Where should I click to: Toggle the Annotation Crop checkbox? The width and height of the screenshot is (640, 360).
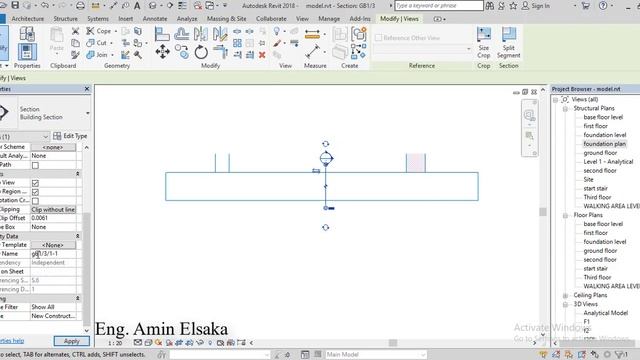point(36,201)
